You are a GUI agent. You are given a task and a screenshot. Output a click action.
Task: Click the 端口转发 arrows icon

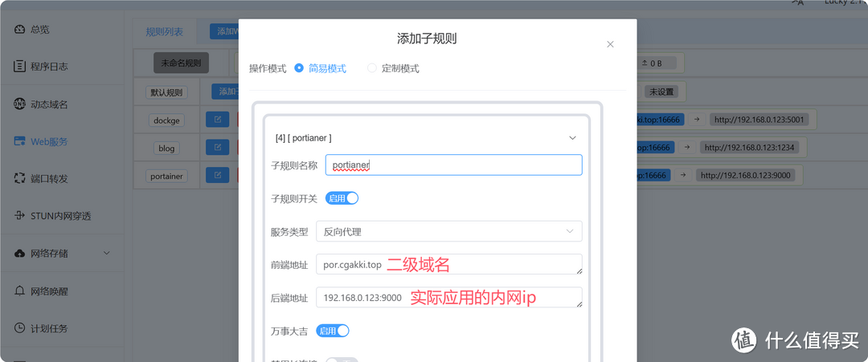20,178
